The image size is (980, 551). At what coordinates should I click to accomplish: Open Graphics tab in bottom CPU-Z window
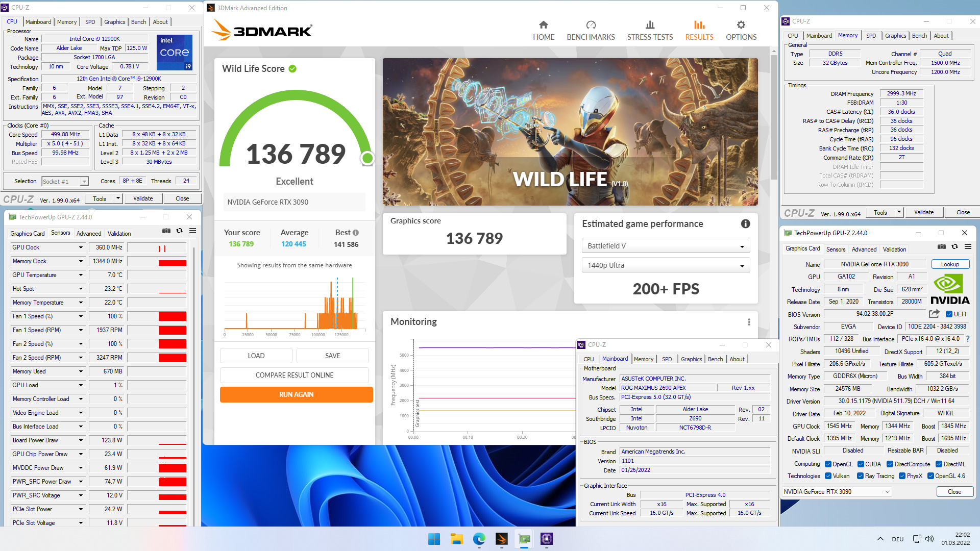click(691, 359)
